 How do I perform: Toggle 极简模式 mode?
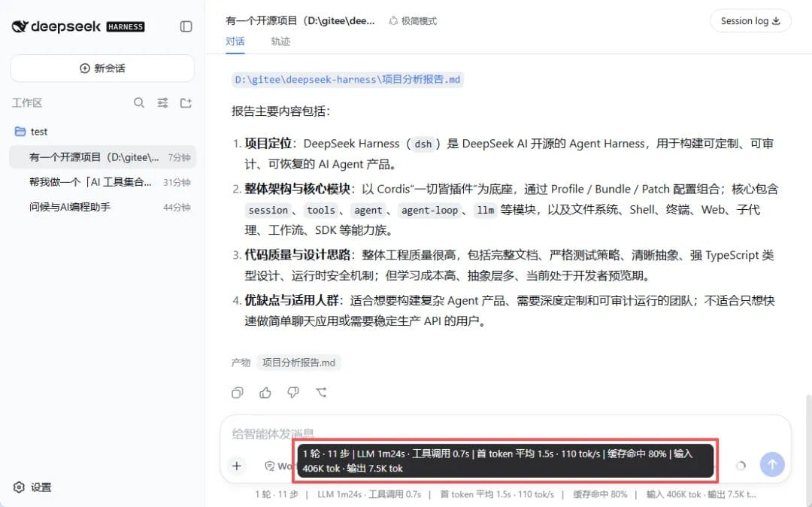coord(413,21)
